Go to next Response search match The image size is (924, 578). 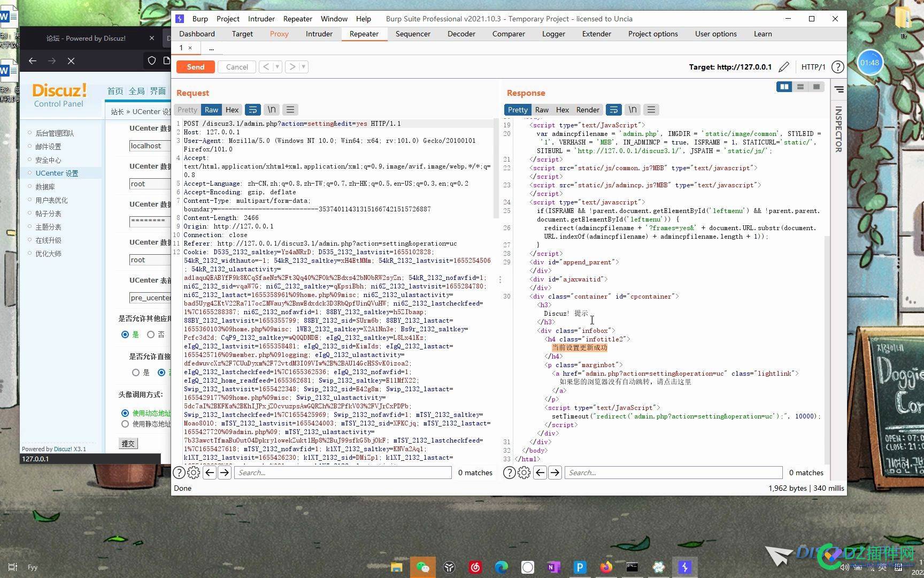[x=555, y=473]
